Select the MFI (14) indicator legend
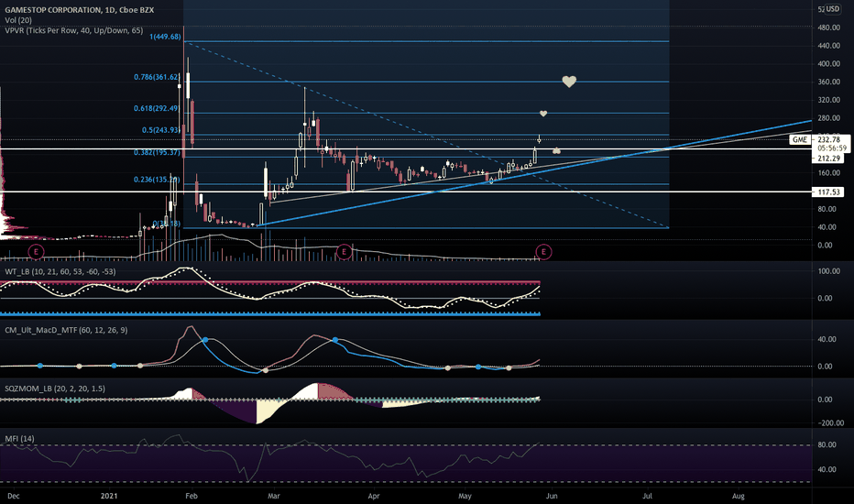Screen dimensions: 854x504 pyautogui.click(x=19, y=439)
